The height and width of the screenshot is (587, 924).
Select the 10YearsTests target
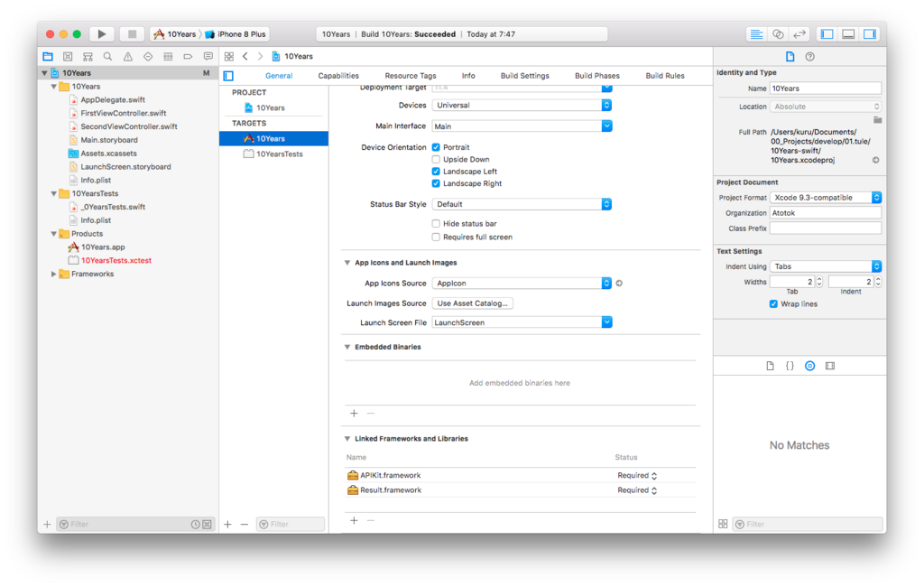click(274, 154)
